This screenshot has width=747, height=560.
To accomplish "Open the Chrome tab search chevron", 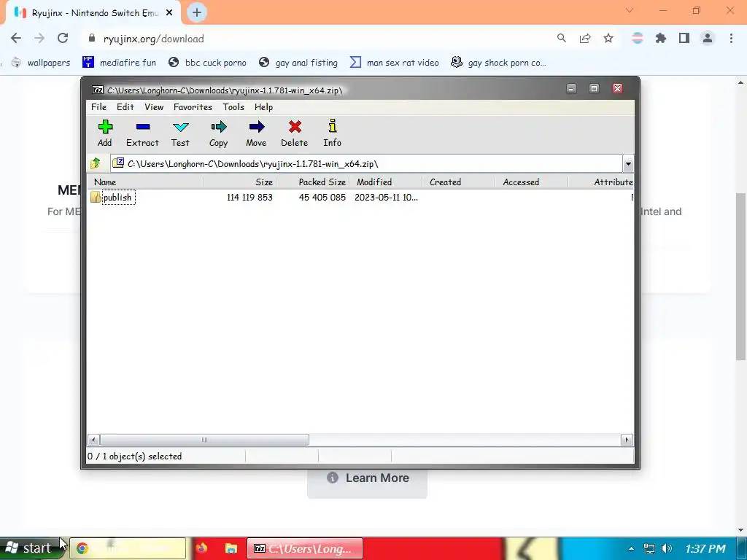I will click(630, 10).
